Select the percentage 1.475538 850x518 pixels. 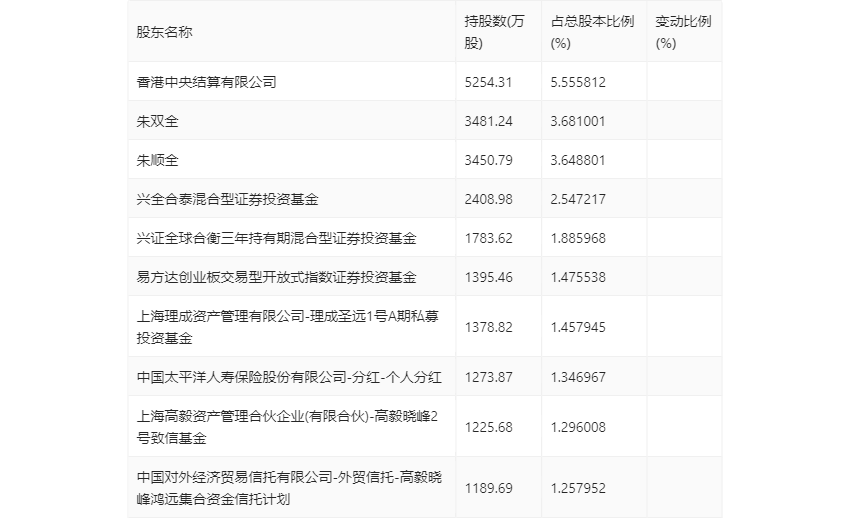(x=578, y=277)
